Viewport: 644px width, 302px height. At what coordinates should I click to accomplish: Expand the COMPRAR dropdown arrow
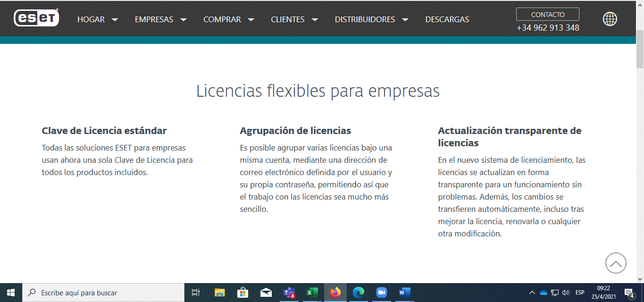[251, 20]
